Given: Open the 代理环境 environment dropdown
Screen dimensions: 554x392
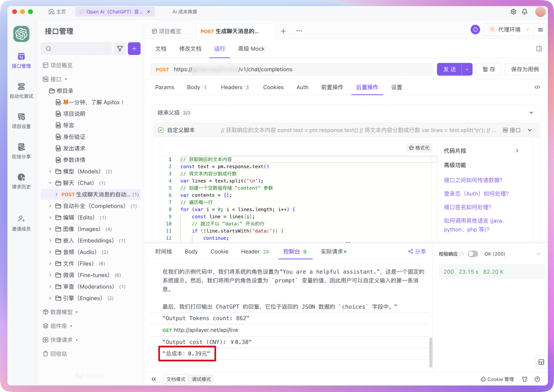Looking at the screenshot, I should (x=508, y=30).
